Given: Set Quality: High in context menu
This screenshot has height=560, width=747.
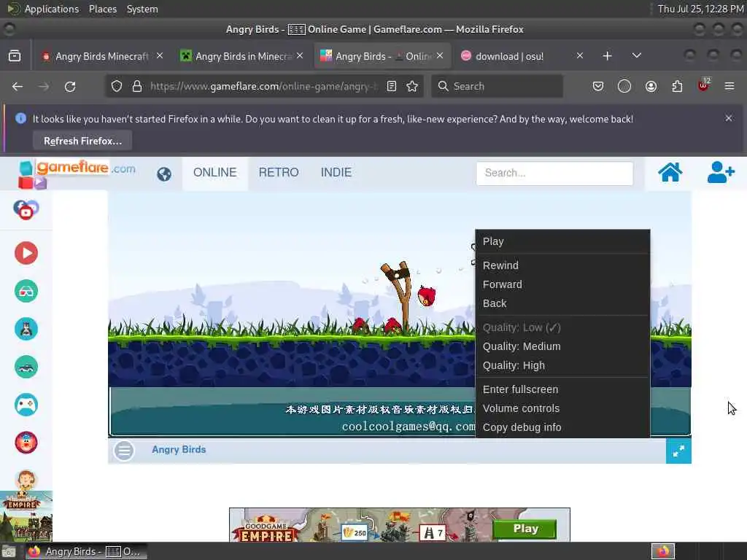Looking at the screenshot, I should pos(562,365).
